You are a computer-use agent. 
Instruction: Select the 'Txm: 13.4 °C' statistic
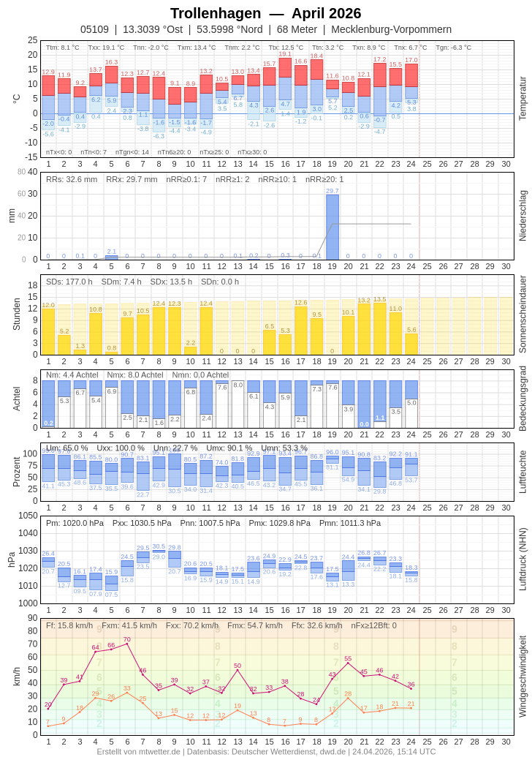(x=197, y=48)
